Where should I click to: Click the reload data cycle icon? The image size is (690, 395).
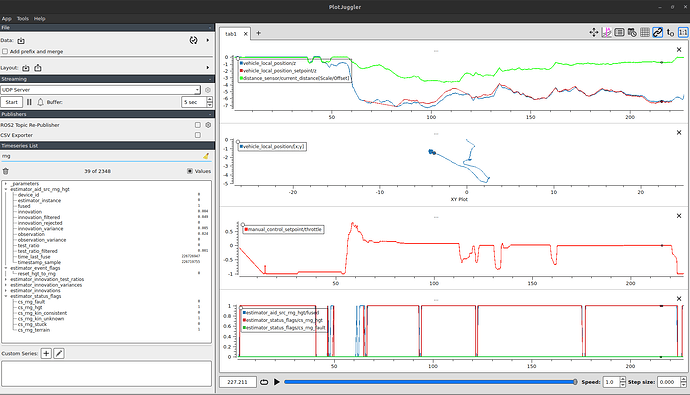(x=193, y=40)
